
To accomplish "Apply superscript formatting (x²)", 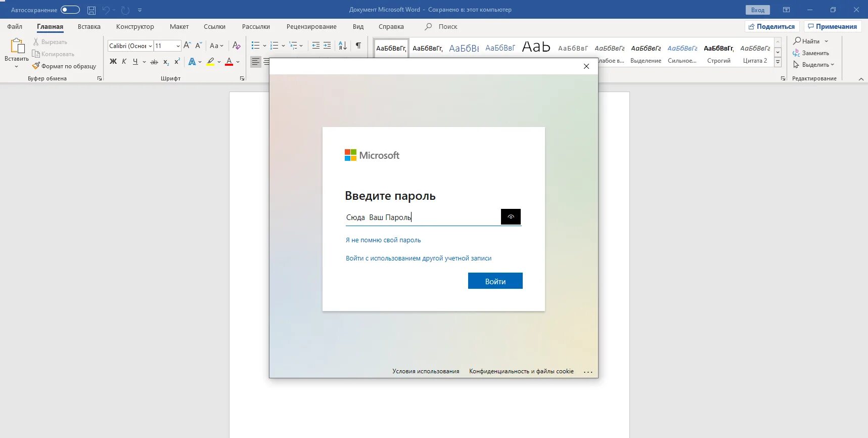I will 177,62.
